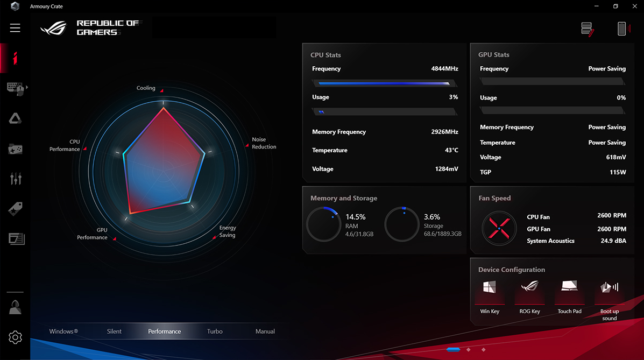Click the mobile device connection icon

click(x=623, y=29)
